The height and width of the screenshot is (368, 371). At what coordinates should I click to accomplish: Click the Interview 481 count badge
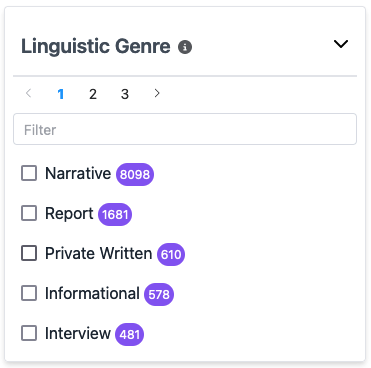[x=130, y=334]
